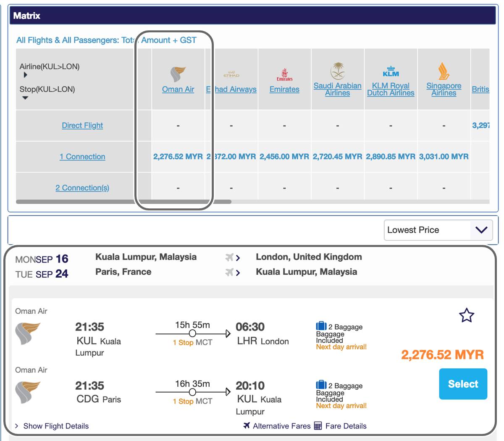
Task: Filter by 1 Connection
Action: click(x=82, y=157)
